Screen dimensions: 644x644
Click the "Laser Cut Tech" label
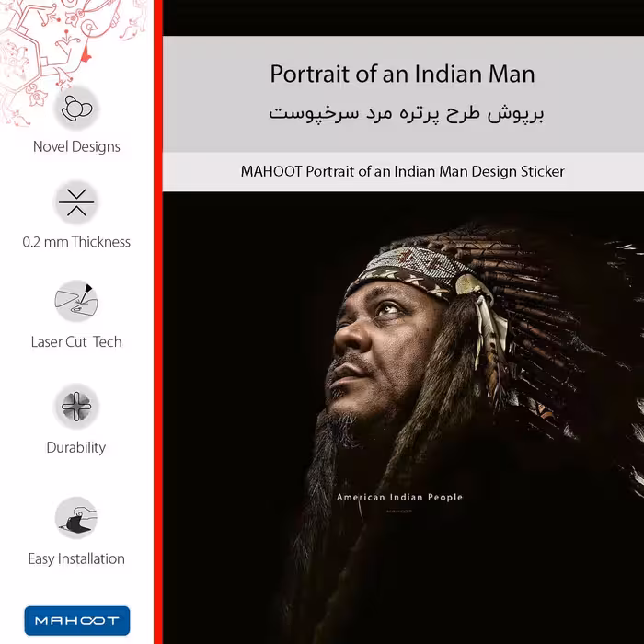tap(76, 341)
